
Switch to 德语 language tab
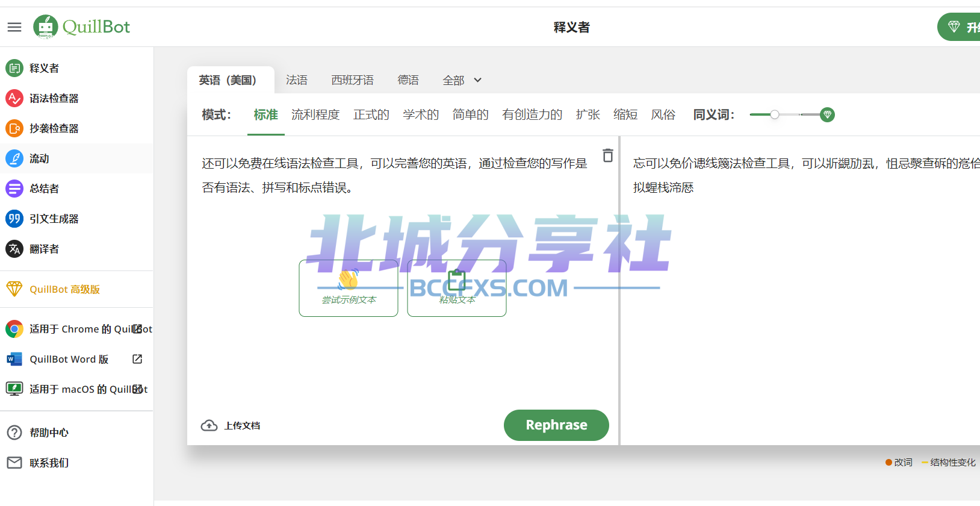[408, 80]
